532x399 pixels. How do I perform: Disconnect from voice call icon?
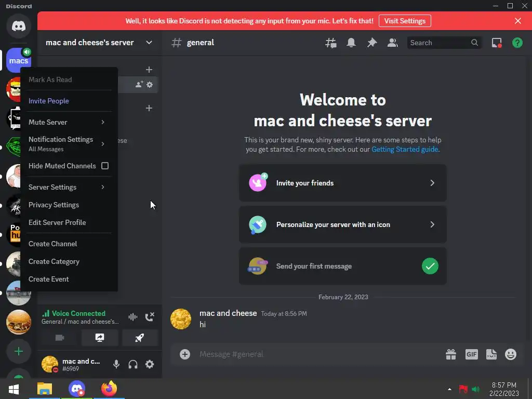pyautogui.click(x=150, y=317)
